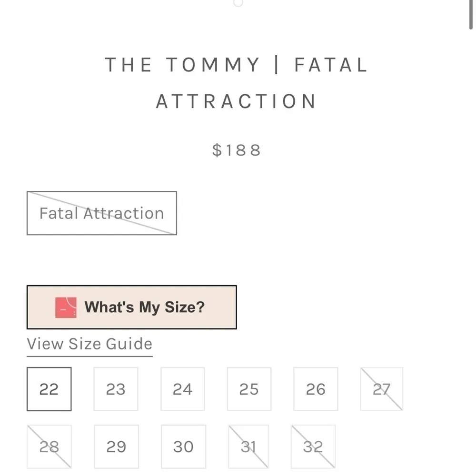Click the circular loader at the top

pyautogui.click(x=237, y=3)
